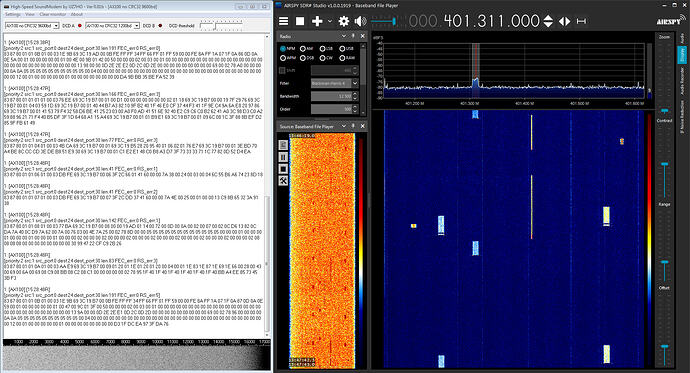690x373 pixels.
Task: Select the USB demodulation mode
Action: pos(346,48)
